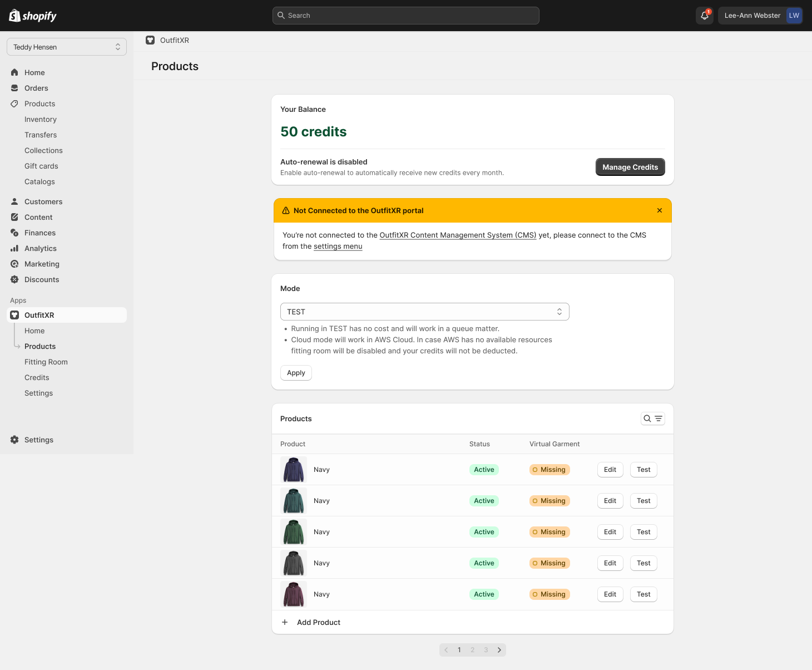Image resolution: width=812 pixels, height=670 pixels.
Task: Open the TEST mode dropdown
Action: pyautogui.click(x=425, y=312)
